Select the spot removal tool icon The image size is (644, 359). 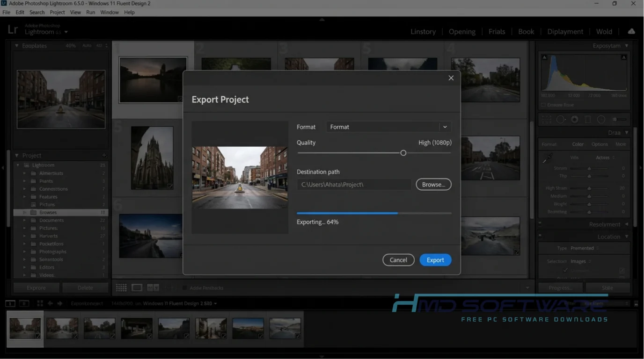(560, 120)
